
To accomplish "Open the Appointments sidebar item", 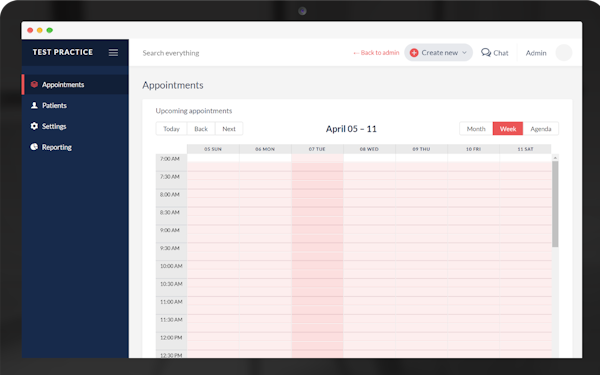I will coord(75,85).
